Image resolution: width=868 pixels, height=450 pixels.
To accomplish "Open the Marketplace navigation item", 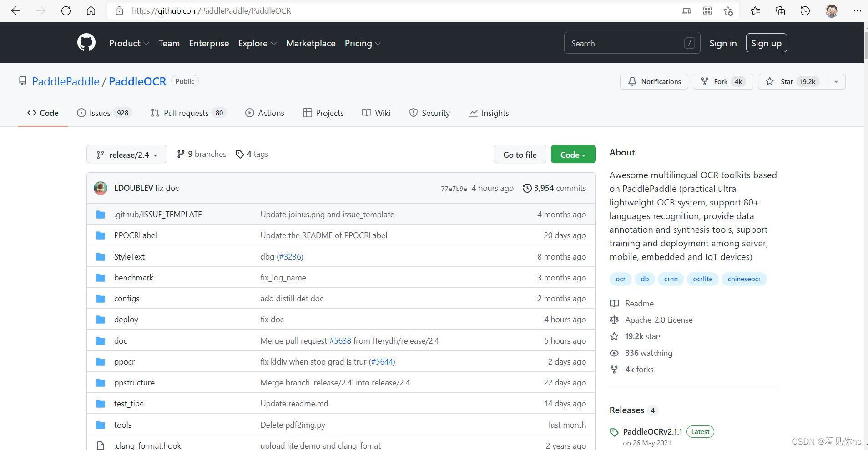I will [311, 43].
